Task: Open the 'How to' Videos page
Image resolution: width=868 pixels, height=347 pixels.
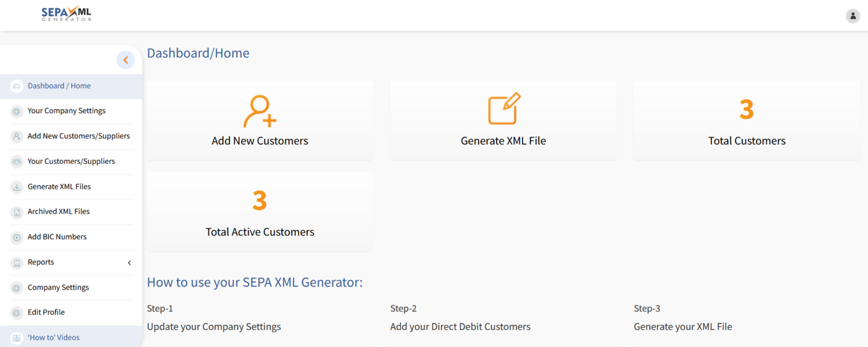Action: [54, 337]
